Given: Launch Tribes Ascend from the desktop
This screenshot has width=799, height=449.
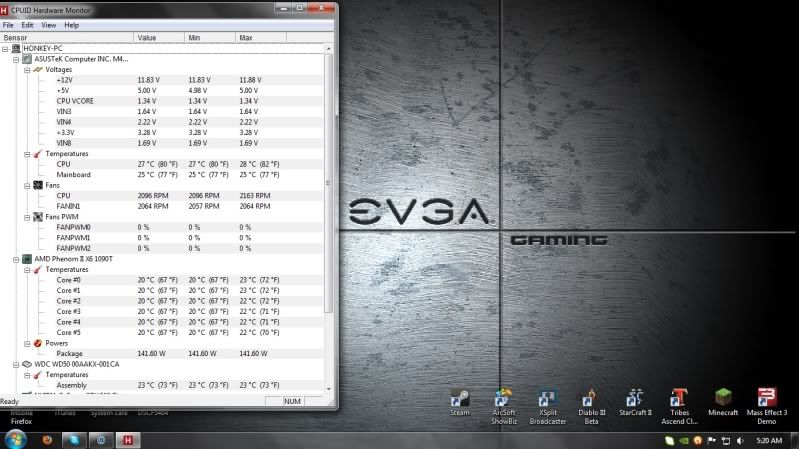Looking at the screenshot, I should tap(679, 406).
